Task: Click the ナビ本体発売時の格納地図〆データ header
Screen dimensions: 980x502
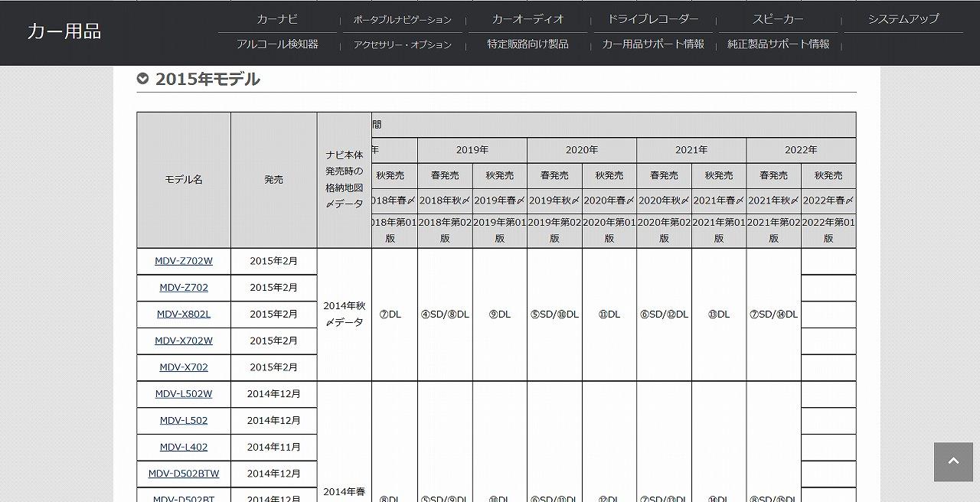Action: [345, 180]
